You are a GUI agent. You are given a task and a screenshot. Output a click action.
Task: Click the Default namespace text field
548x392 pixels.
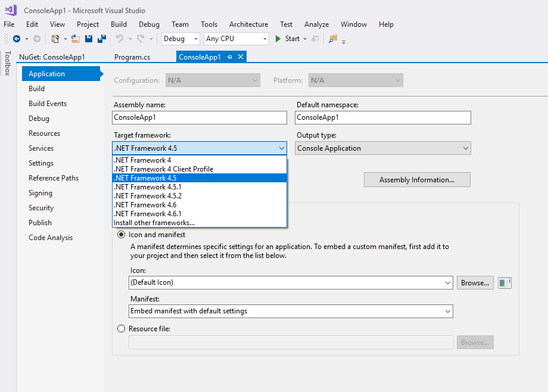point(382,117)
